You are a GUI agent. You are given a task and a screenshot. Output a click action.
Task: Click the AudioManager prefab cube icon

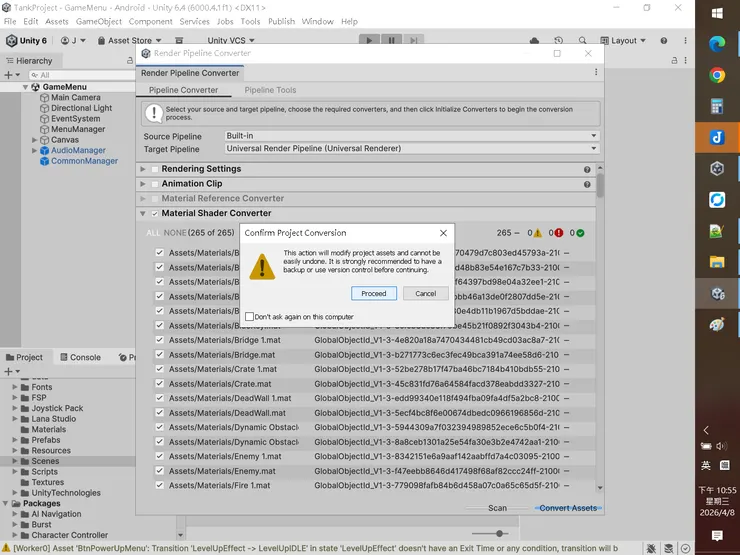(x=44, y=151)
